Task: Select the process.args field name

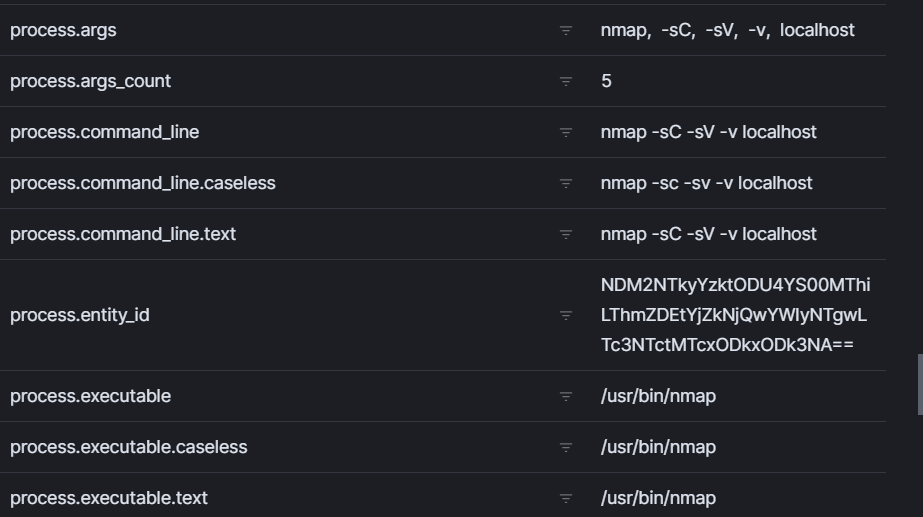Action: coord(63,30)
